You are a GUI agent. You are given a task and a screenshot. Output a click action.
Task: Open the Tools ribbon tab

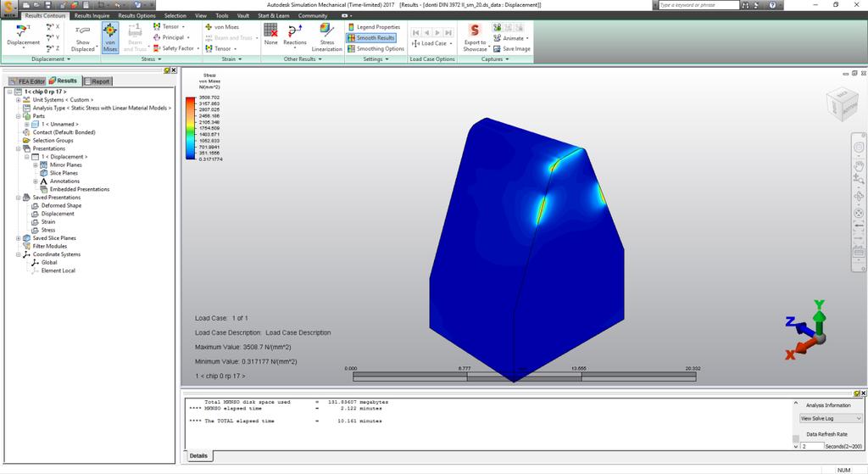pyautogui.click(x=222, y=15)
